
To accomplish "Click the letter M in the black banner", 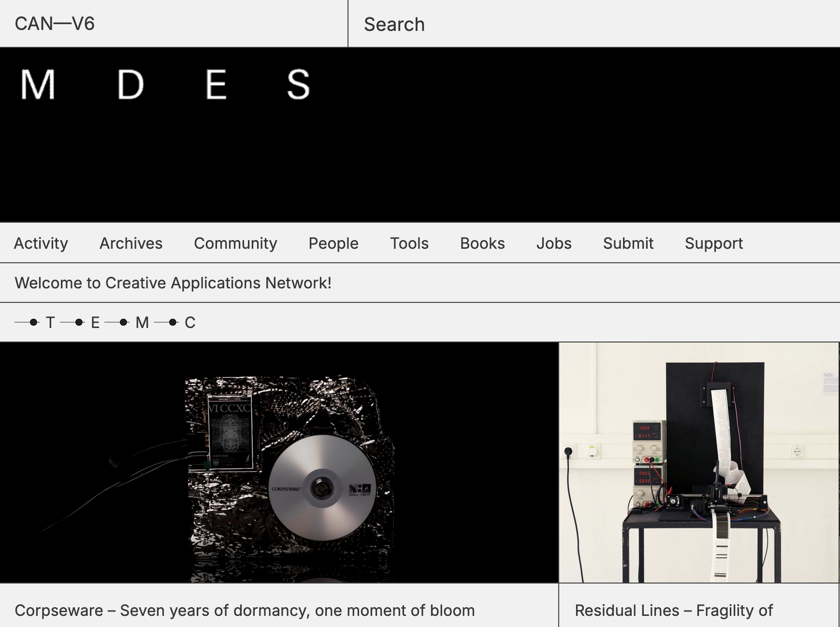I will click(x=38, y=85).
